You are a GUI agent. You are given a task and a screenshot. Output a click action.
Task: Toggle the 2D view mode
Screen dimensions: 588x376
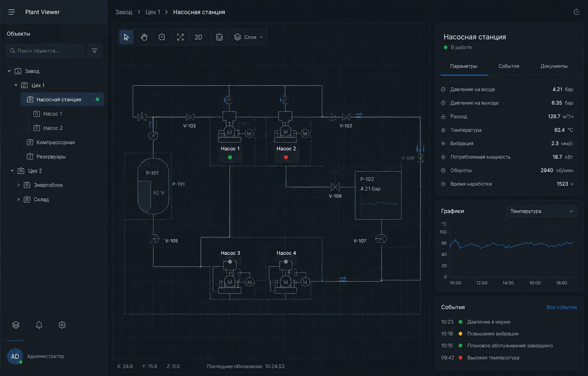point(198,37)
